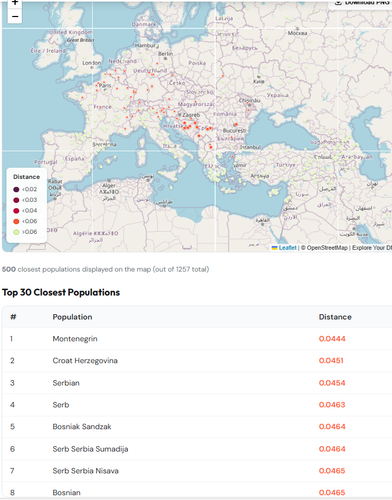This screenshot has width=392, height=500.
Task: Open the Leaflet attribution link
Action: pyautogui.click(x=287, y=248)
